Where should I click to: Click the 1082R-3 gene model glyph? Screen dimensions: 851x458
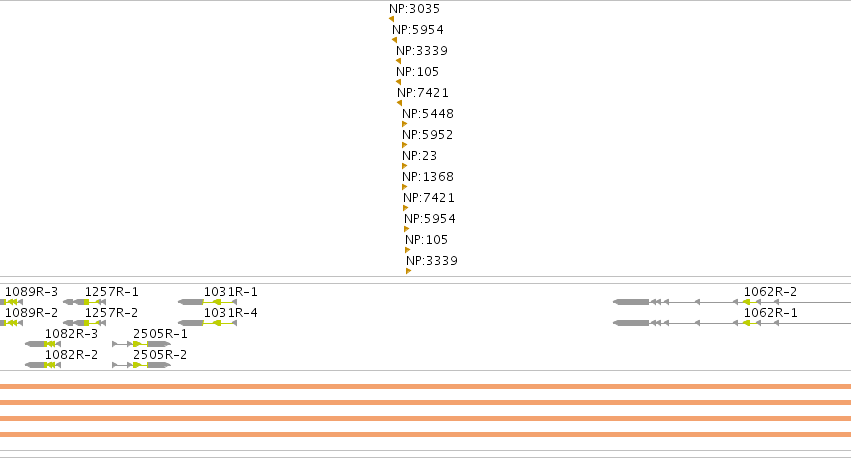(x=43, y=344)
